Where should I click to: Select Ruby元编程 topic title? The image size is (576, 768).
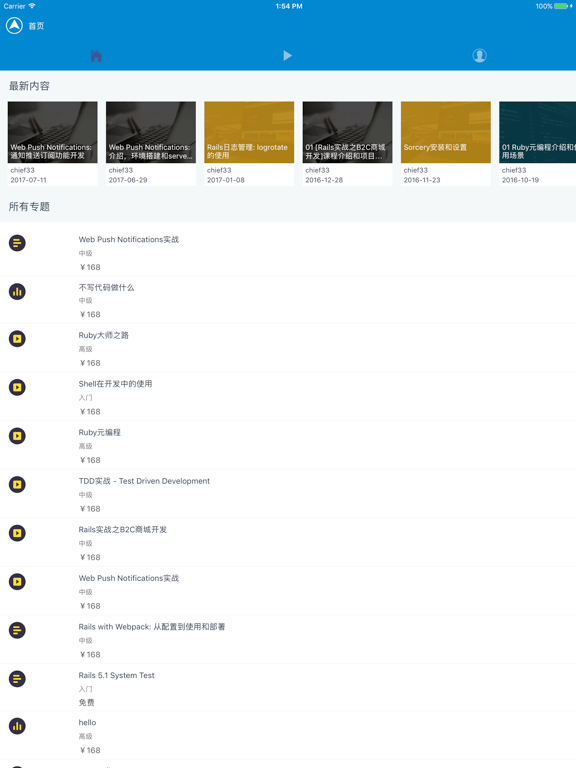click(x=99, y=432)
